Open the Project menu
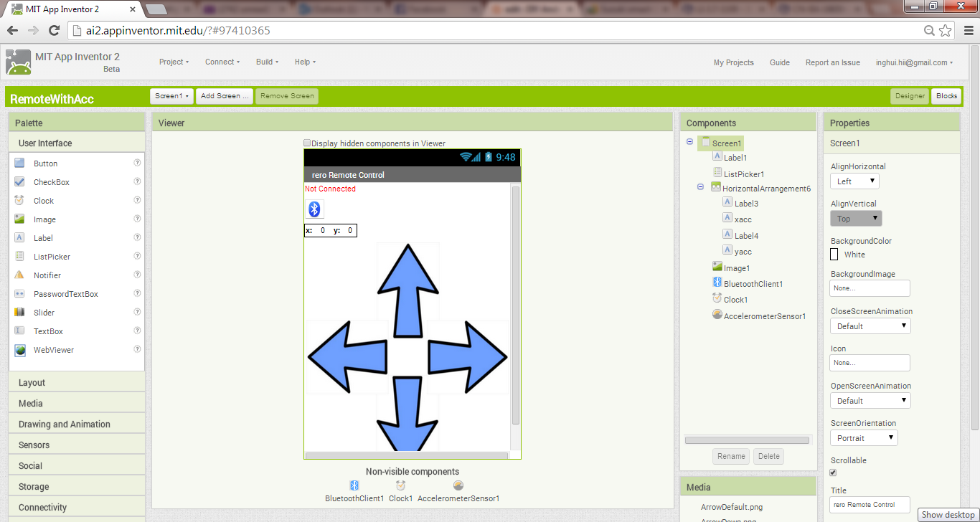The height and width of the screenshot is (522, 980). coord(174,62)
